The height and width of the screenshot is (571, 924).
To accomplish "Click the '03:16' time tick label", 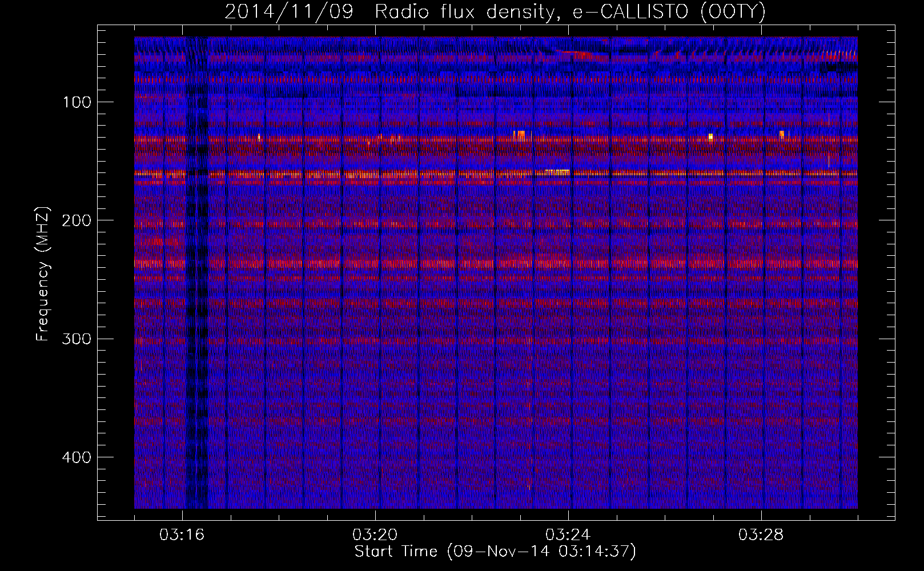I will click(x=182, y=535).
